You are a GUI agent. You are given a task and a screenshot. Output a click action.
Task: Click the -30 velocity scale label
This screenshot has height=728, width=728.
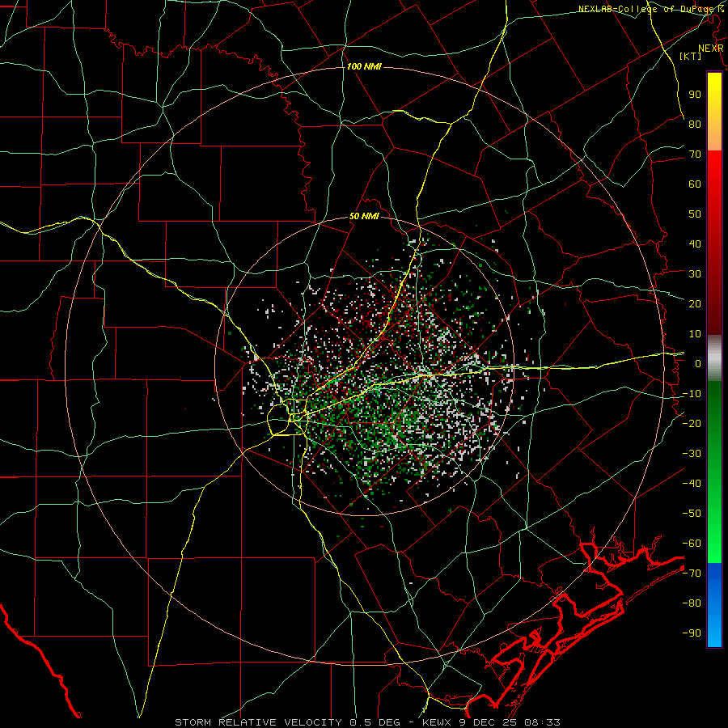coord(692,454)
